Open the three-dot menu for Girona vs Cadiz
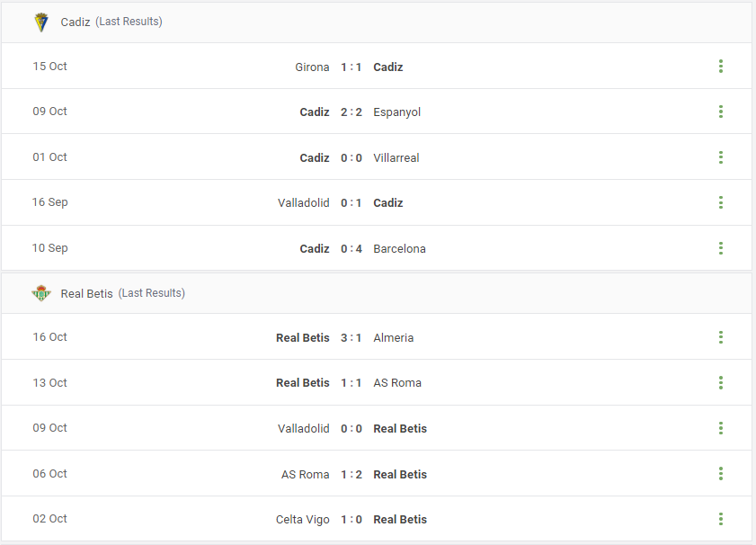 [721, 66]
